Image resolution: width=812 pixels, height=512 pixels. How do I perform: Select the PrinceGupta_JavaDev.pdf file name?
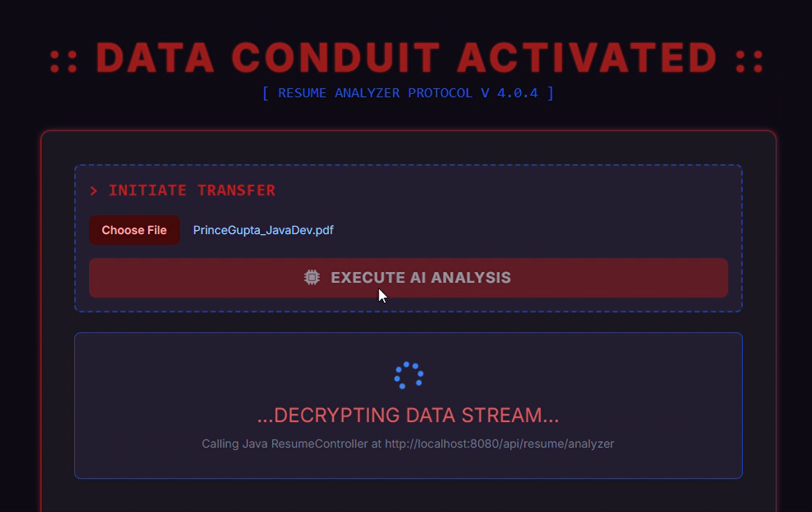[263, 230]
